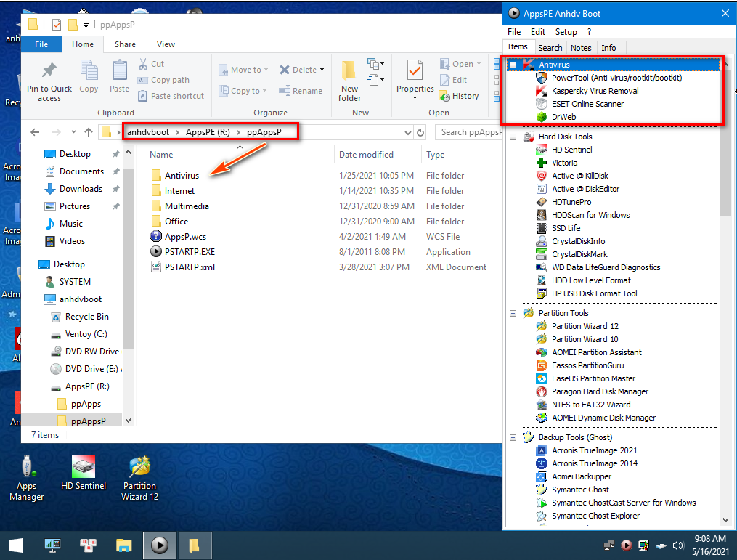Open recent locations dropdown arrow
737x560 pixels.
73,132
